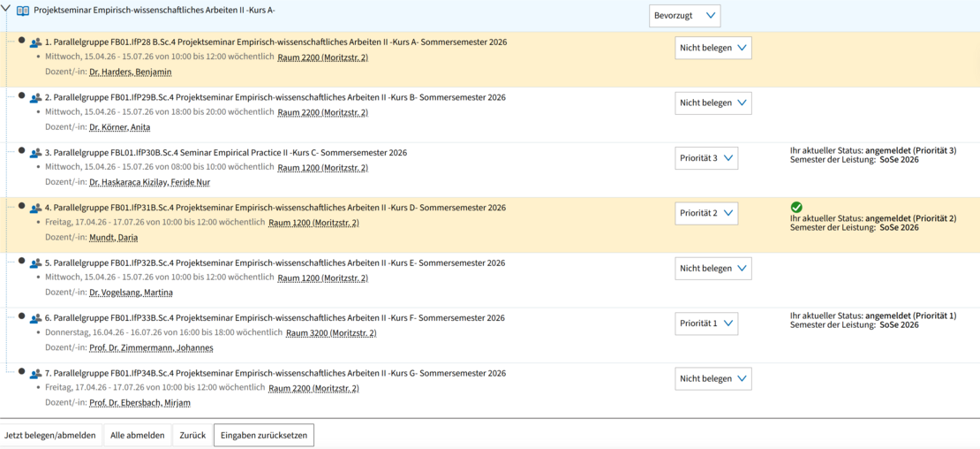Click group icon of 5. Parallelgruppe Kurs E
Image resolution: width=980 pixels, height=449 pixels.
coord(35,263)
